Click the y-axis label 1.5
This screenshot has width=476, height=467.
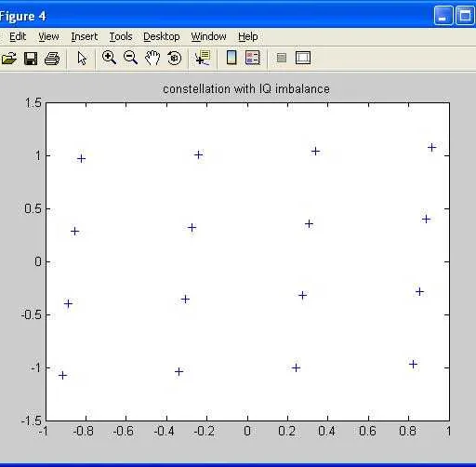(x=33, y=103)
